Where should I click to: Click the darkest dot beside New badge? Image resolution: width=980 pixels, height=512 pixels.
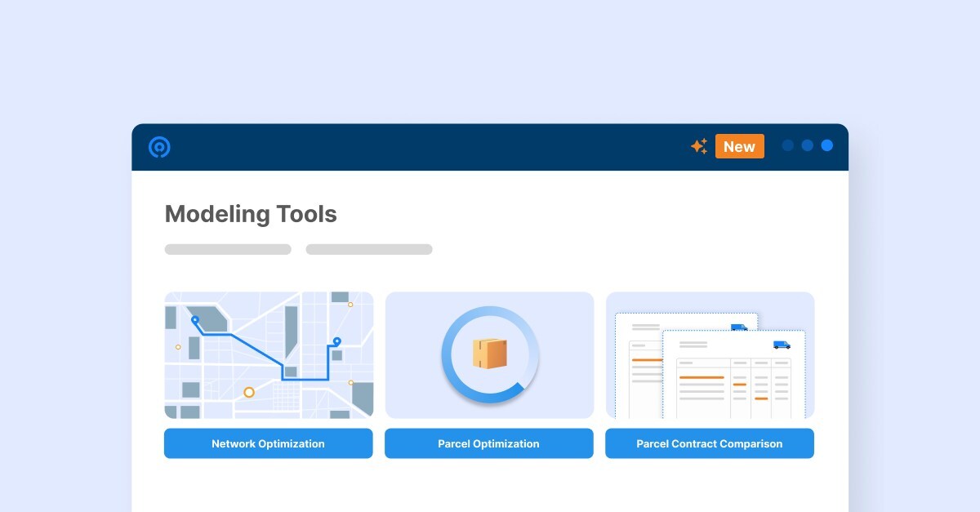click(787, 145)
